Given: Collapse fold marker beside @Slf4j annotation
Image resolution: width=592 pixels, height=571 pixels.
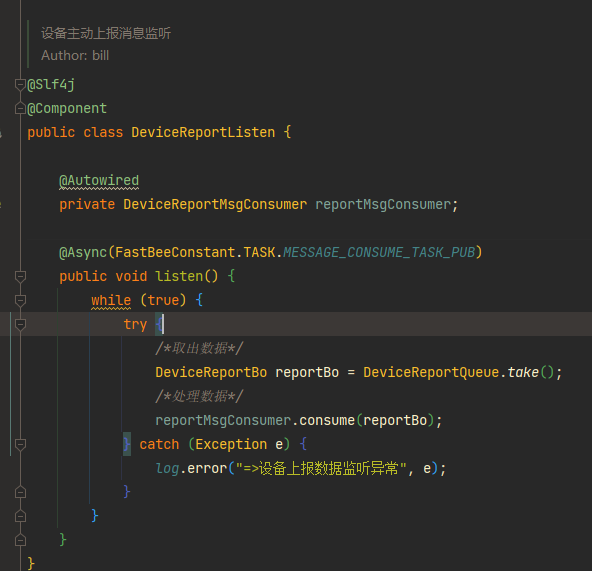Looking at the screenshot, I should point(20,85).
